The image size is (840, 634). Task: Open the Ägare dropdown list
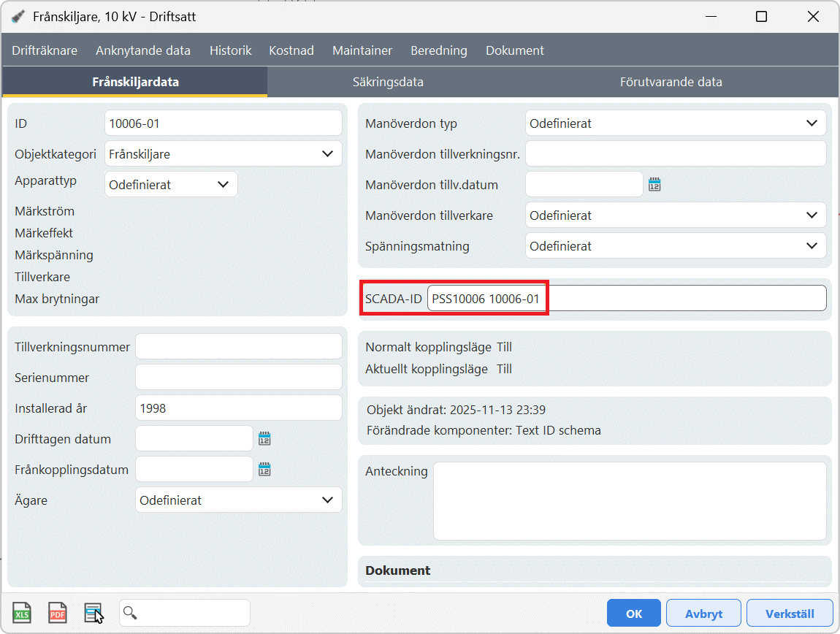pyautogui.click(x=327, y=500)
